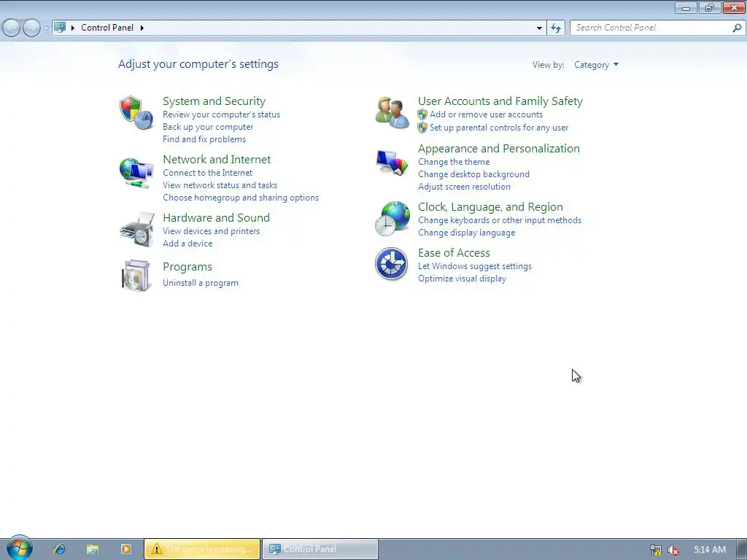This screenshot has height=560, width=747.
Task: Open Windows Media Player on taskbar
Action: [x=125, y=549]
